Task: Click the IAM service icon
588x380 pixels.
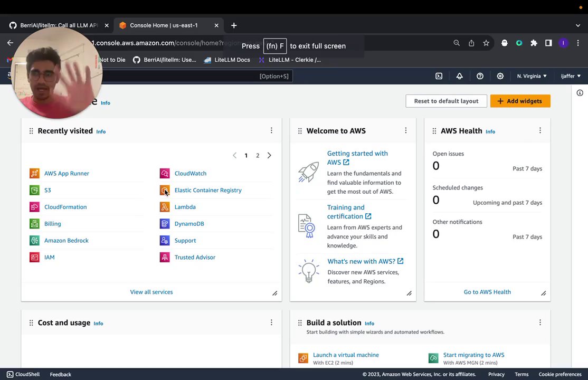Action: (34, 258)
